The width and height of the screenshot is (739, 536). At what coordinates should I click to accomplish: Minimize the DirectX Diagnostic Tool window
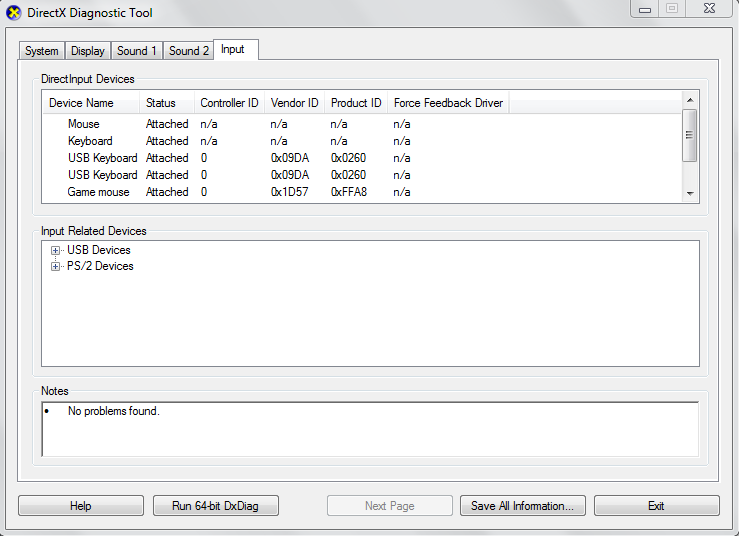pyautogui.click(x=645, y=9)
